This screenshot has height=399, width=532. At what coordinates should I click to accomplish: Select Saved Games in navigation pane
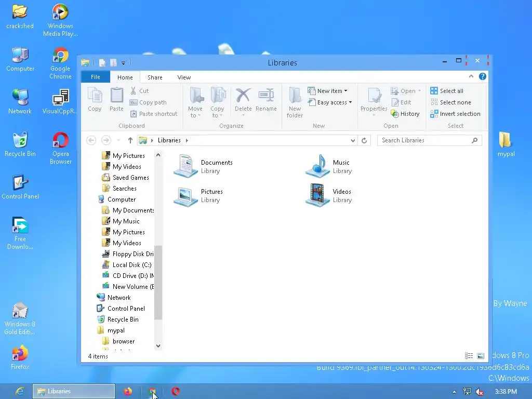point(126,178)
